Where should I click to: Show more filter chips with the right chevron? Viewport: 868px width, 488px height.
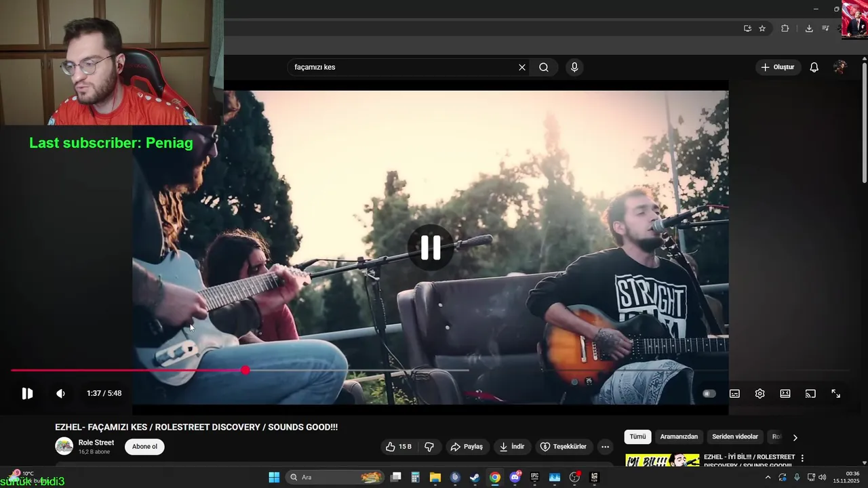[795, 437]
